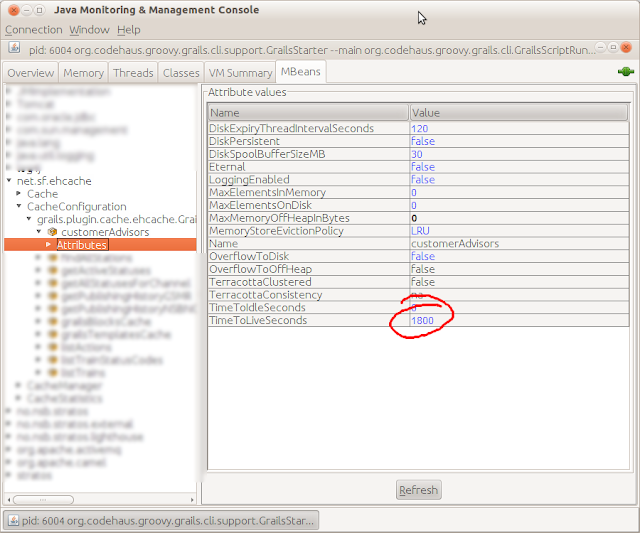Select the TerracottaConsistency attribute name
The height and width of the screenshot is (533, 640).
(265, 295)
